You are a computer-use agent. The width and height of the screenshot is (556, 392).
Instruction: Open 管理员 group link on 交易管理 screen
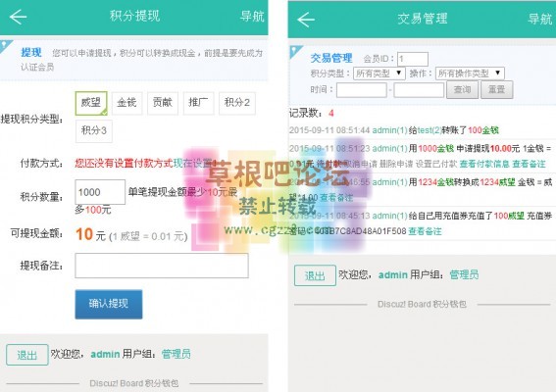464,274
